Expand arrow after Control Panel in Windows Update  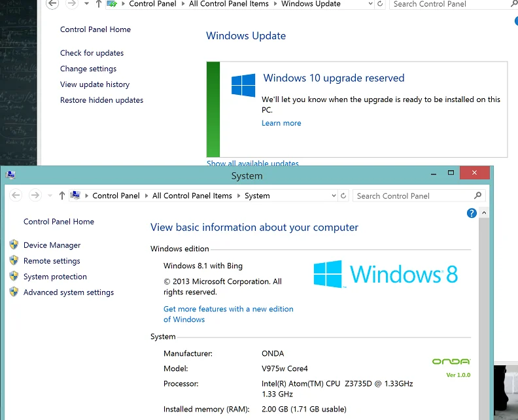[x=183, y=4]
